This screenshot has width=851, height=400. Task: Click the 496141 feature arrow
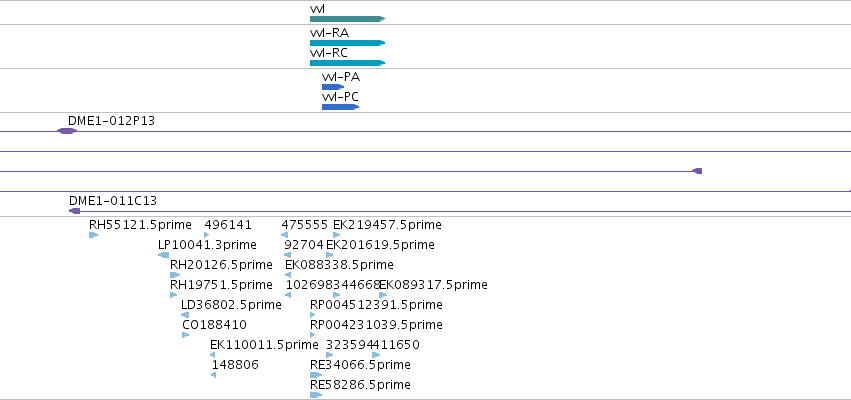tap(207, 235)
